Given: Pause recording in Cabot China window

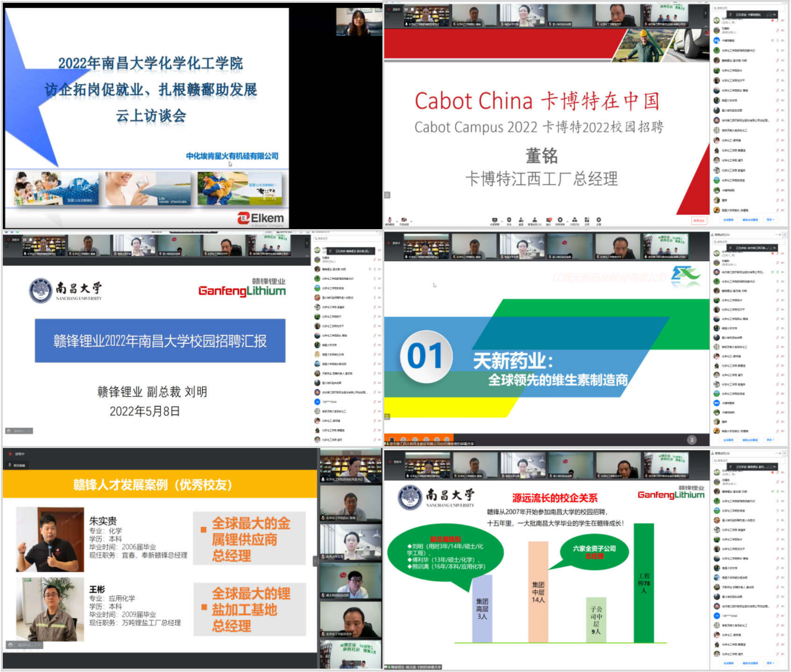Looking at the screenshot, I should click(x=406, y=9).
